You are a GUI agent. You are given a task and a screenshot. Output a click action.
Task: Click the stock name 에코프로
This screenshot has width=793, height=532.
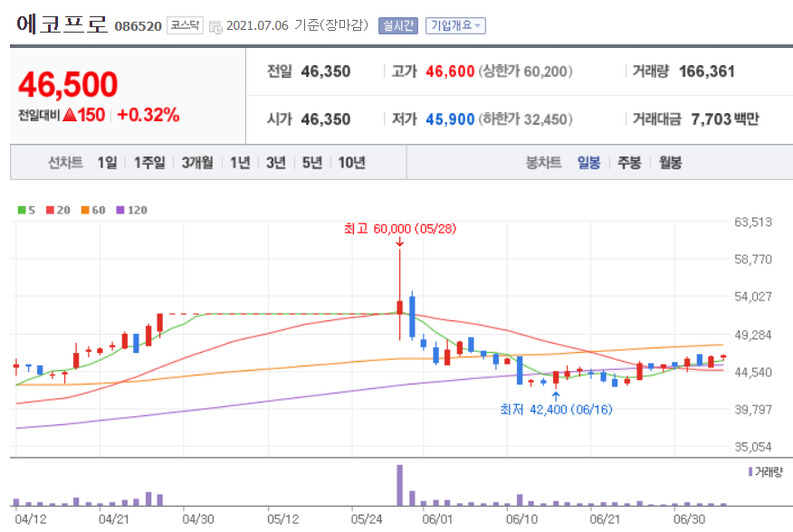coord(62,24)
